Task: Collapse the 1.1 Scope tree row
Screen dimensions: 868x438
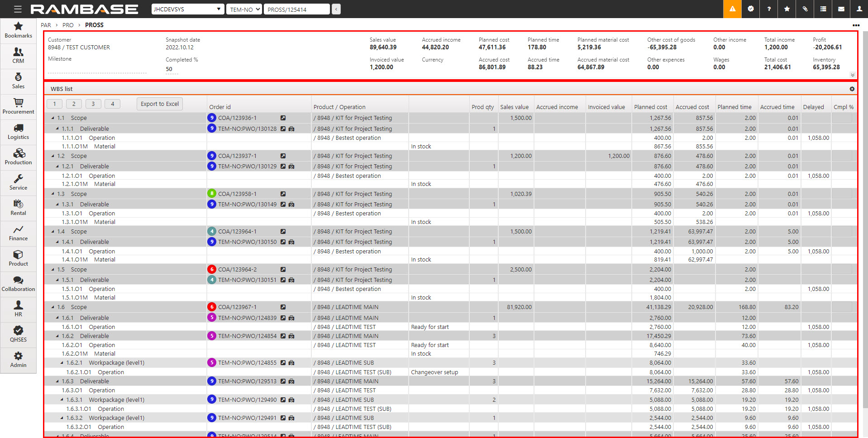Action: pyautogui.click(x=53, y=118)
